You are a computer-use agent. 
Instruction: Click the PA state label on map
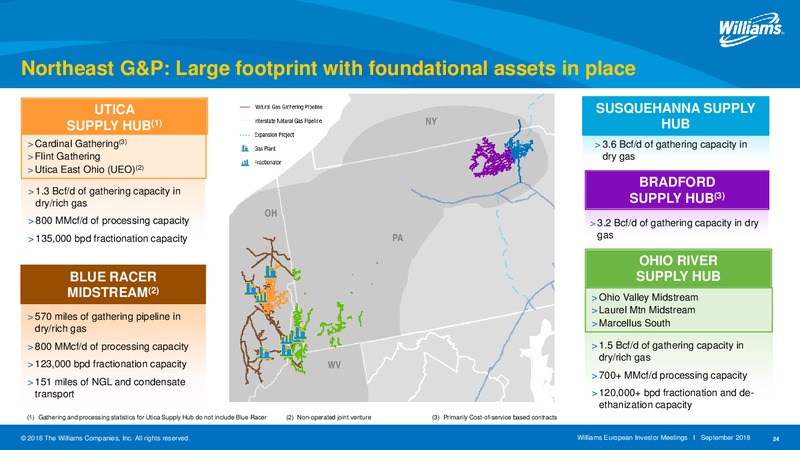[x=397, y=238]
